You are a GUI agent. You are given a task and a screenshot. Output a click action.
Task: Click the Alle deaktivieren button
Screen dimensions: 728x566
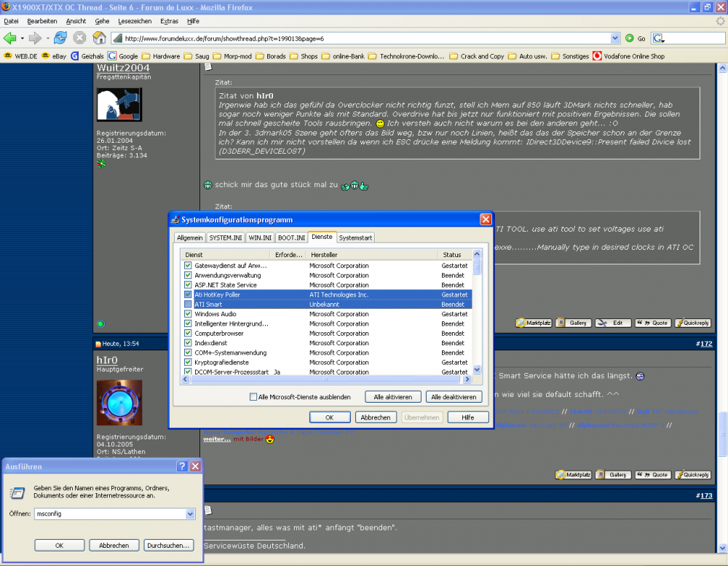tap(454, 397)
